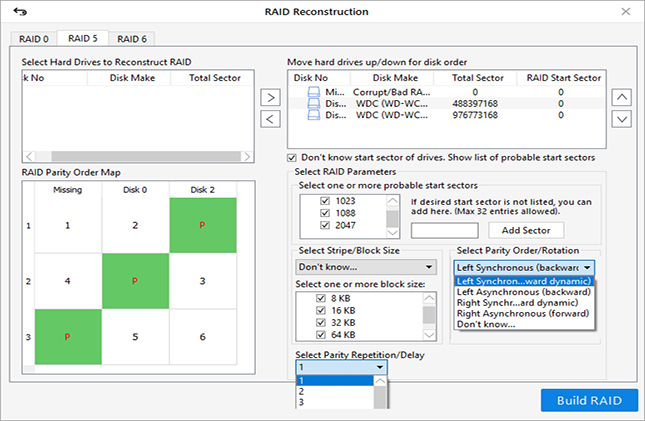Click the move-right arrow to add drive
The image size is (645, 421).
click(270, 97)
